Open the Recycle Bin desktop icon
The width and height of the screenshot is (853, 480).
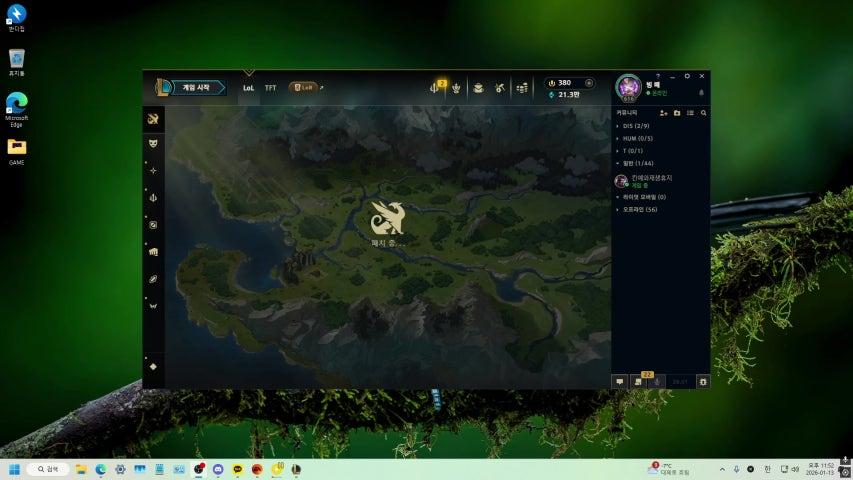pos(16,63)
